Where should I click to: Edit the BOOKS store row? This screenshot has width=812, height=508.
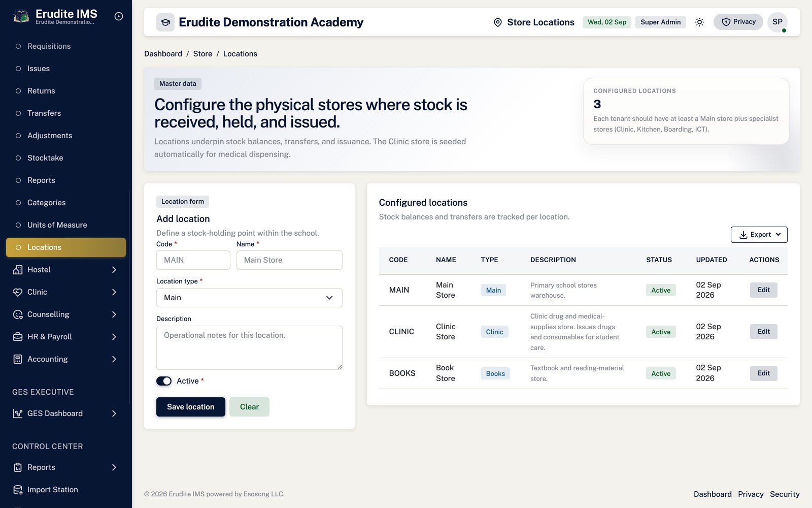pyautogui.click(x=764, y=373)
